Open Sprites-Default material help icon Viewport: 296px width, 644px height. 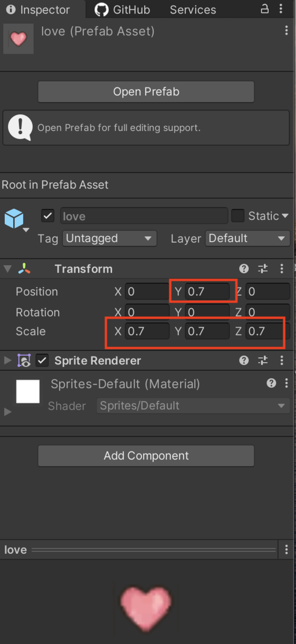(x=271, y=383)
